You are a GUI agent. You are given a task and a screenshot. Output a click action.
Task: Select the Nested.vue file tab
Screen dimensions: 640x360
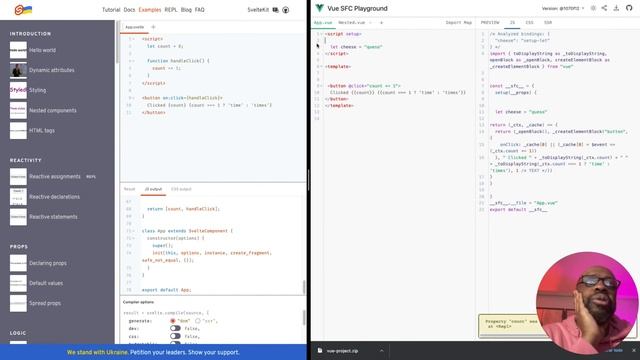pyautogui.click(x=352, y=23)
